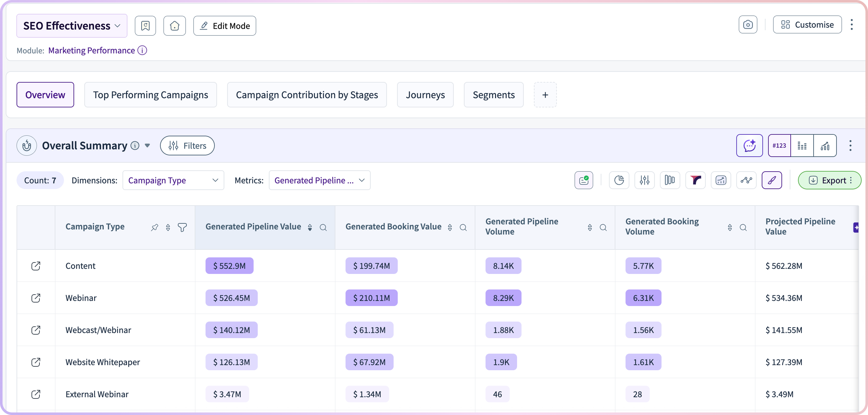Click the paintbrush highlight icon

[x=772, y=180]
